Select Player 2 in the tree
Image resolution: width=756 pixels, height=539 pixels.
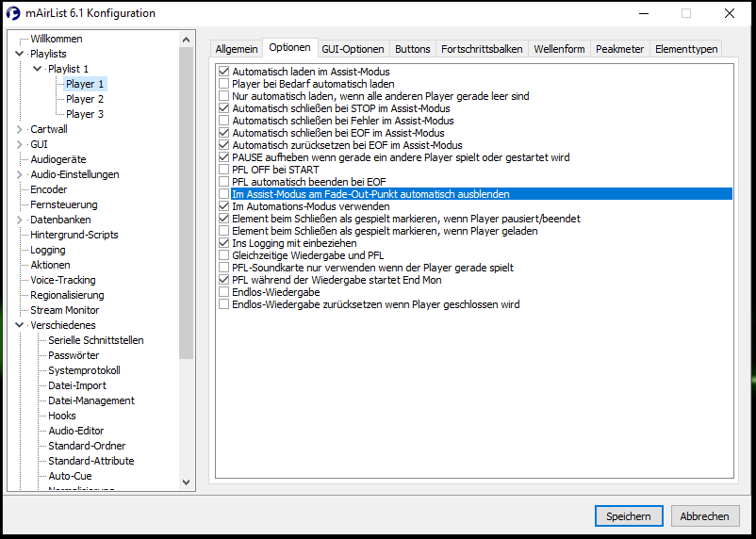click(x=85, y=99)
